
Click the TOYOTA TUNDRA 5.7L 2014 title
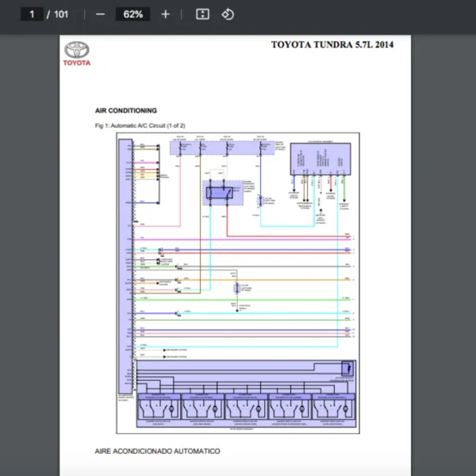332,44
